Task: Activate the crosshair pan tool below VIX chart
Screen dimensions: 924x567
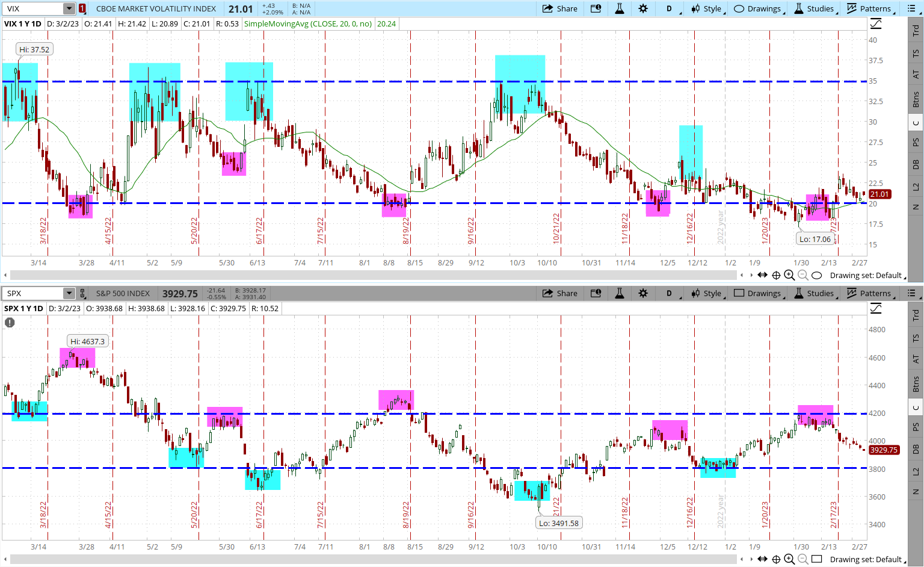Action: (x=776, y=275)
